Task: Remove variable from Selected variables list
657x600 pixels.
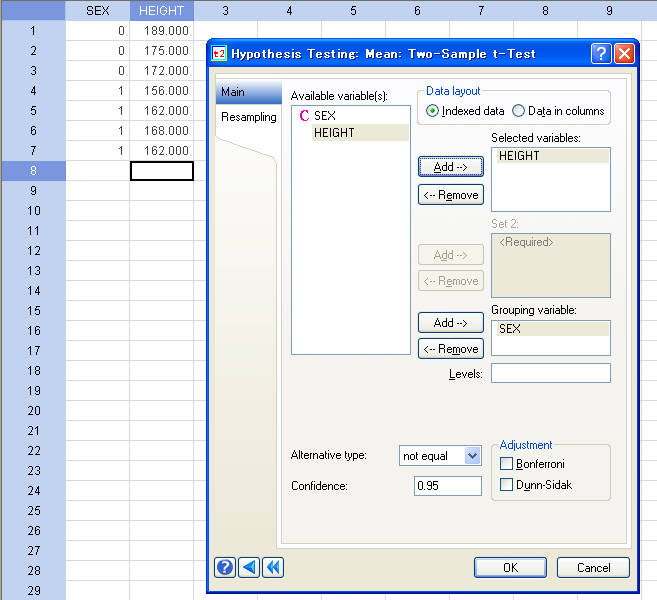Action: 451,195
